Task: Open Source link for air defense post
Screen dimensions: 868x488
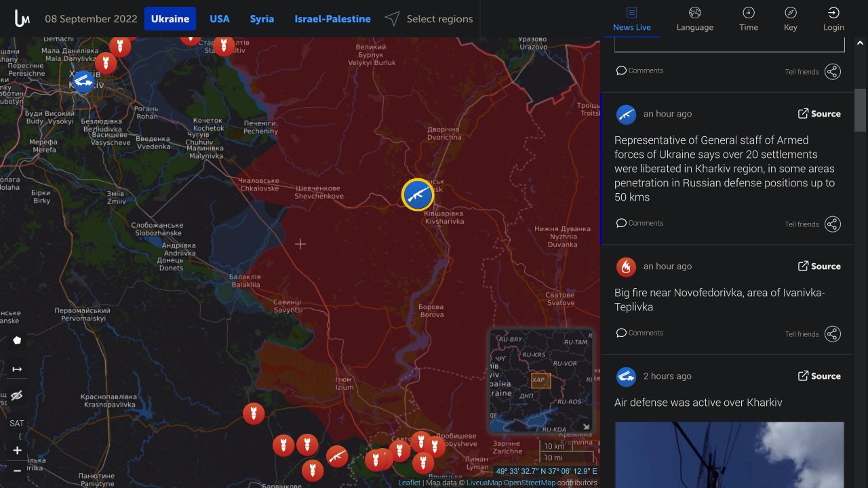Action: 819,376
